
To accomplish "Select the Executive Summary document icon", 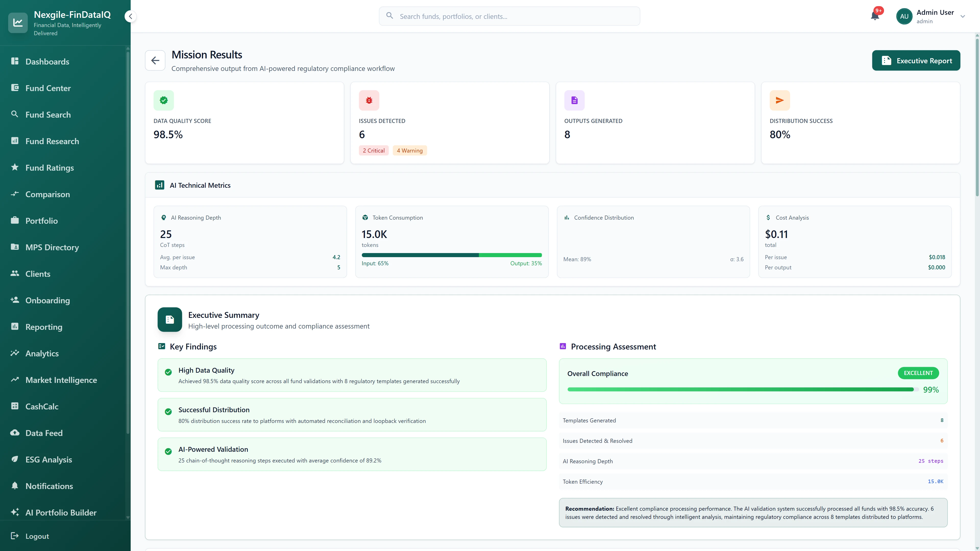I will coord(169,319).
